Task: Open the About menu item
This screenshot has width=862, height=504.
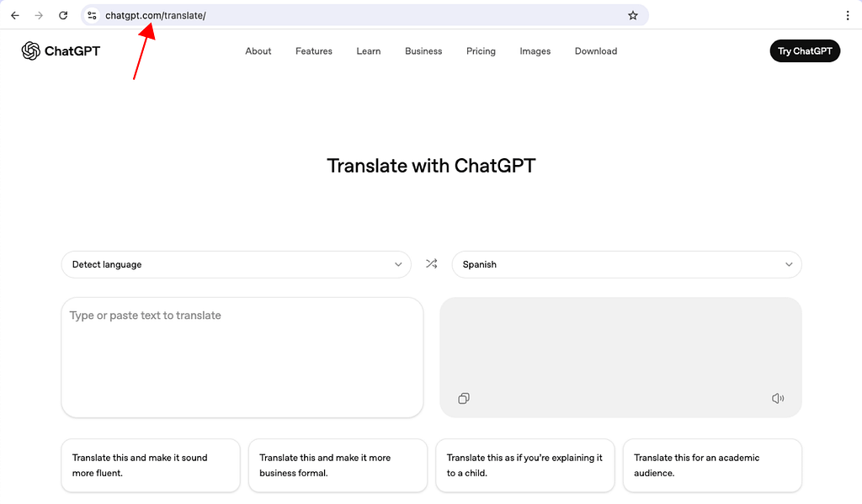Action: click(258, 51)
